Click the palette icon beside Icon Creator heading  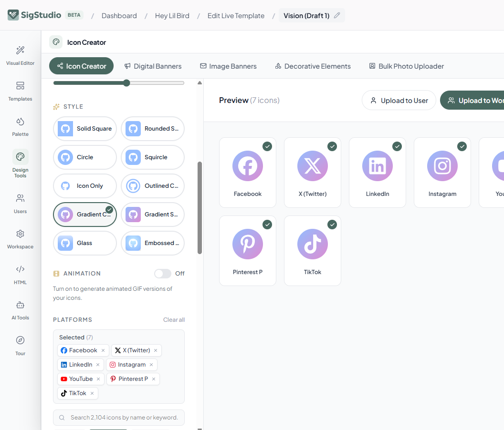[x=56, y=42]
